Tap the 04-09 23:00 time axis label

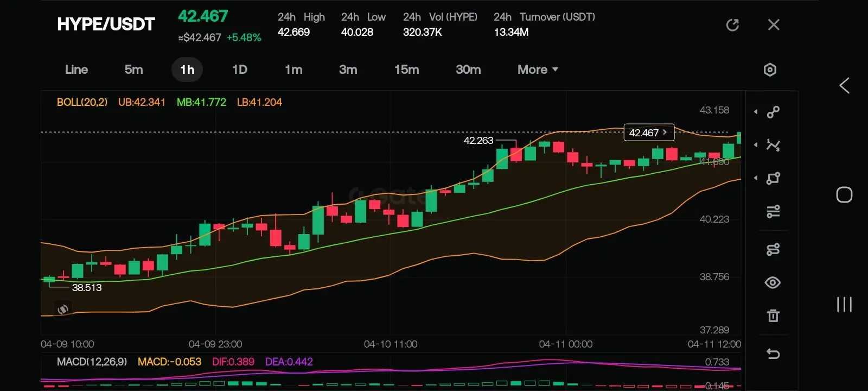(x=215, y=344)
